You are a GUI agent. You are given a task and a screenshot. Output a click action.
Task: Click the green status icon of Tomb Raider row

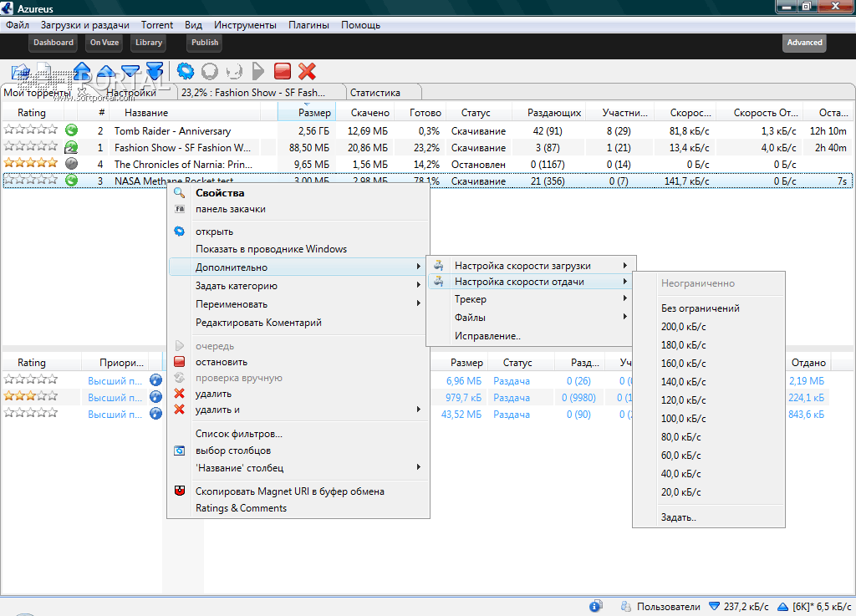point(71,130)
